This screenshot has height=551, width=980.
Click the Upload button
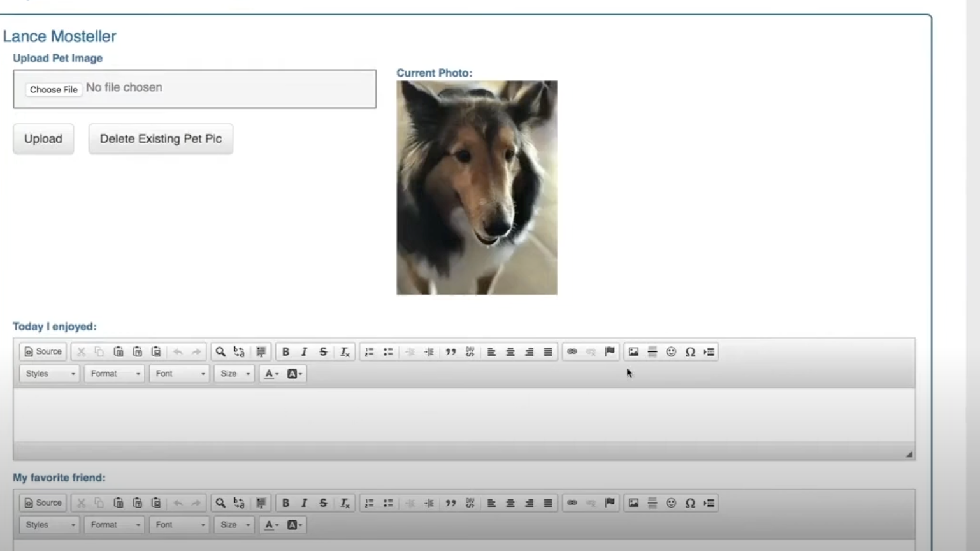[x=43, y=138]
